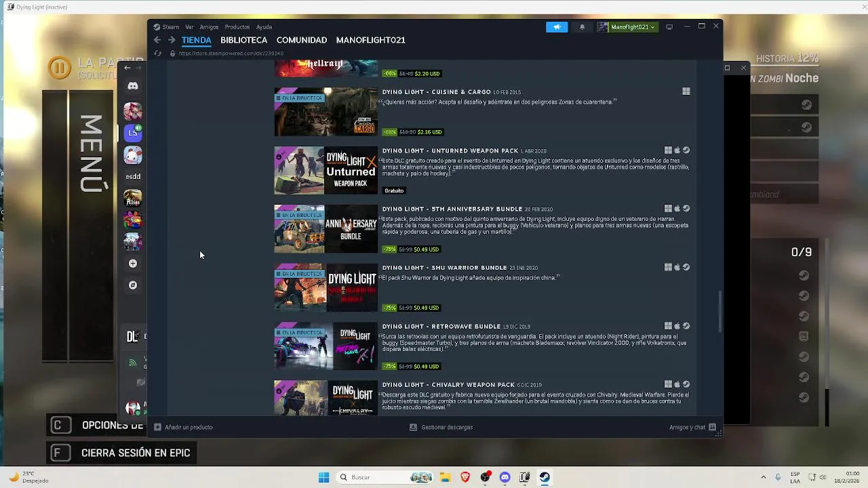Click the Retrowave Bundle $0.49 price
Viewport: 868px width, 488px height.
(x=426, y=367)
